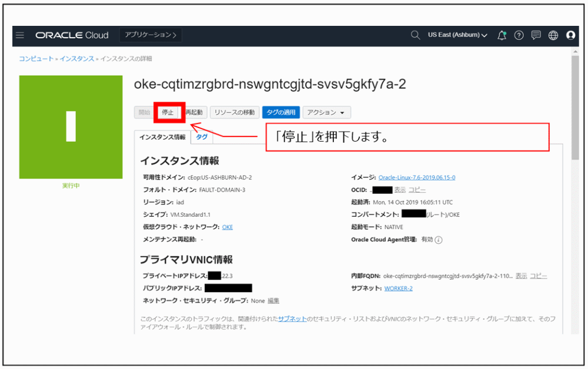Click the help question mark icon
Viewport: 588px width, 369px height.
[x=519, y=35]
